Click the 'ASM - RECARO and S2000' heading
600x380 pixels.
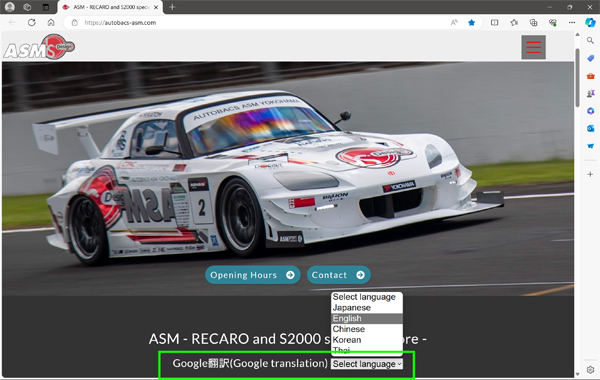pos(288,339)
